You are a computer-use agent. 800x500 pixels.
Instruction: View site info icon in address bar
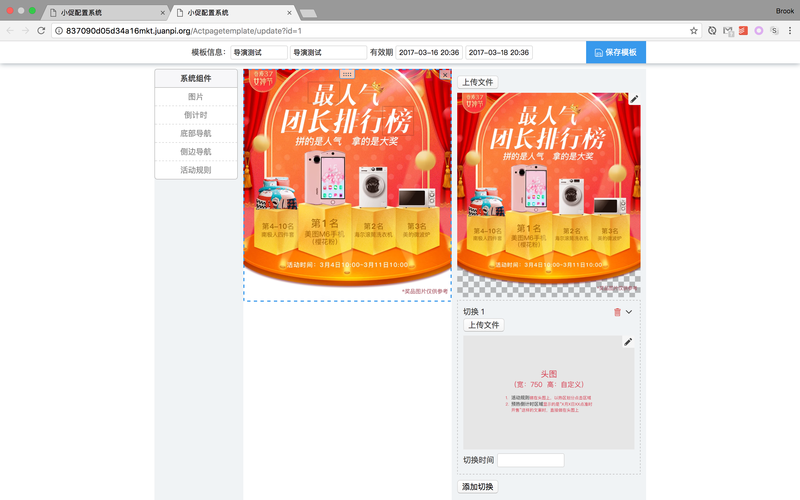pyautogui.click(x=59, y=31)
